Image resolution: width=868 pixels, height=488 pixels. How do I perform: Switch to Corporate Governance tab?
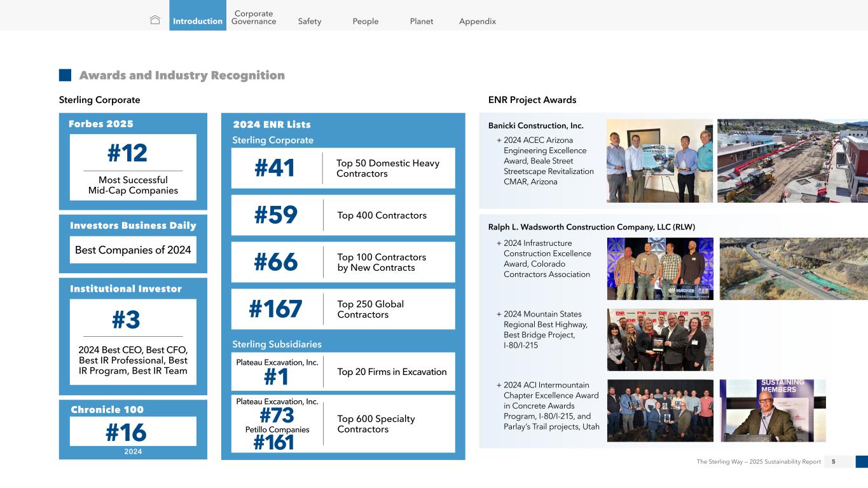coord(254,17)
